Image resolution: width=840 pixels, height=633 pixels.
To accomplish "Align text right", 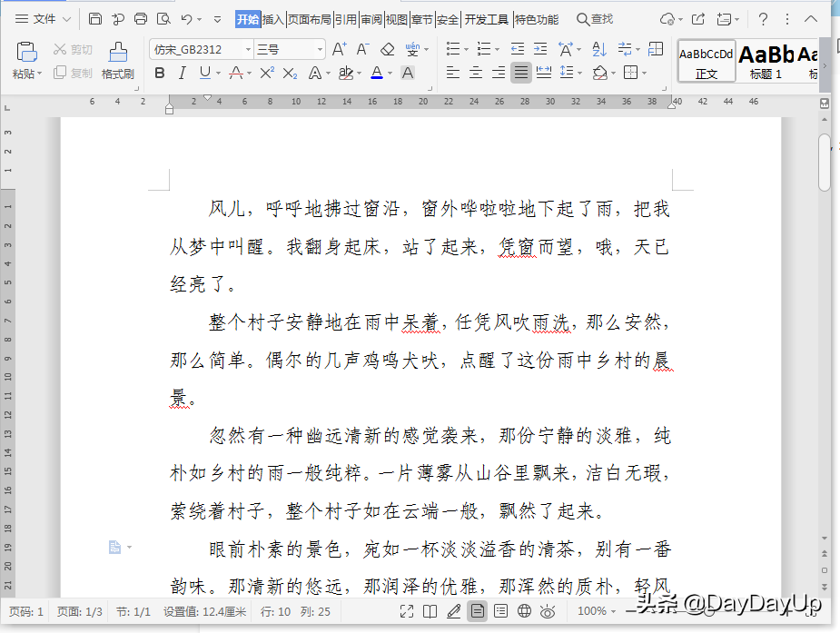I will [499, 73].
